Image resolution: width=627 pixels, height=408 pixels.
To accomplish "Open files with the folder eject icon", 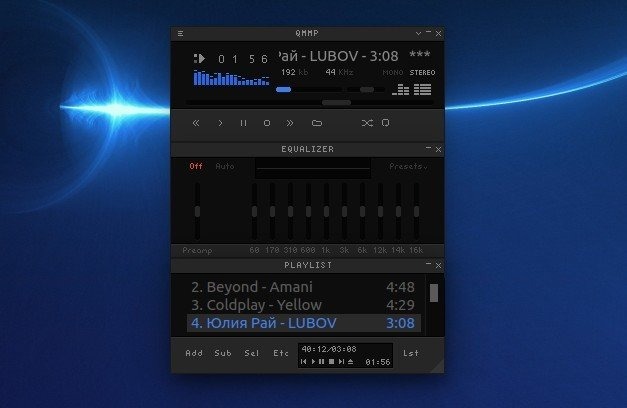I will [317, 123].
